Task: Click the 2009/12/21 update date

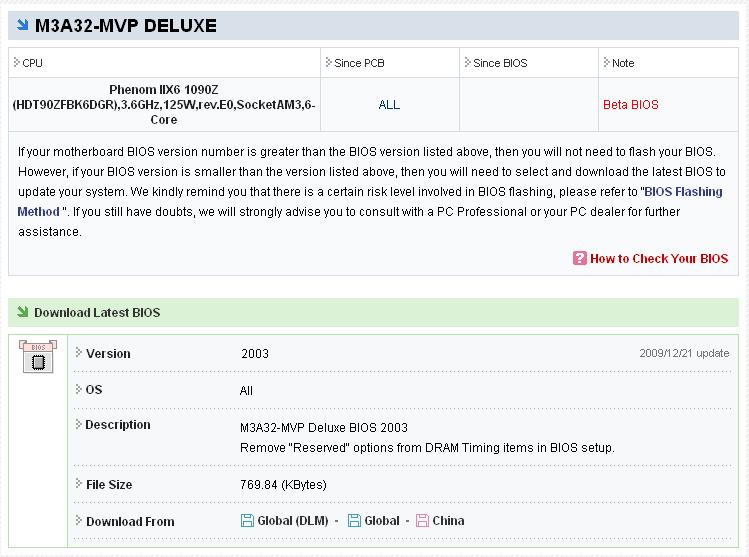Action: click(x=684, y=353)
